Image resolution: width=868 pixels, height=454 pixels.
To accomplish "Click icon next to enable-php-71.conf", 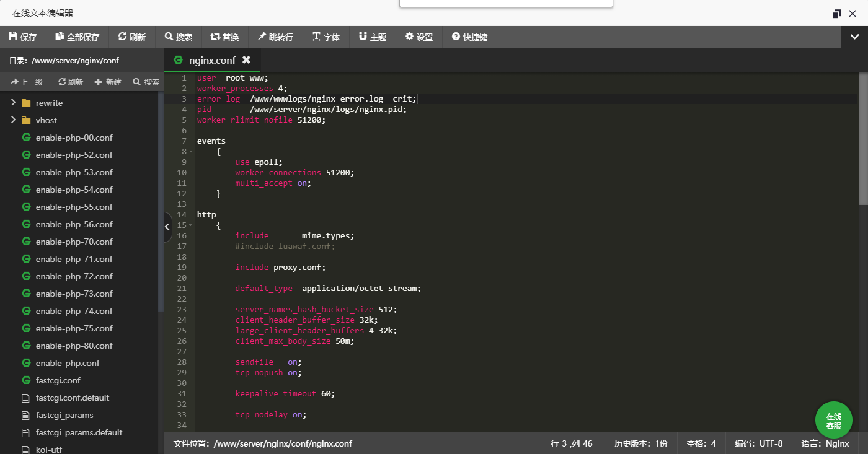I will tap(26, 259).
